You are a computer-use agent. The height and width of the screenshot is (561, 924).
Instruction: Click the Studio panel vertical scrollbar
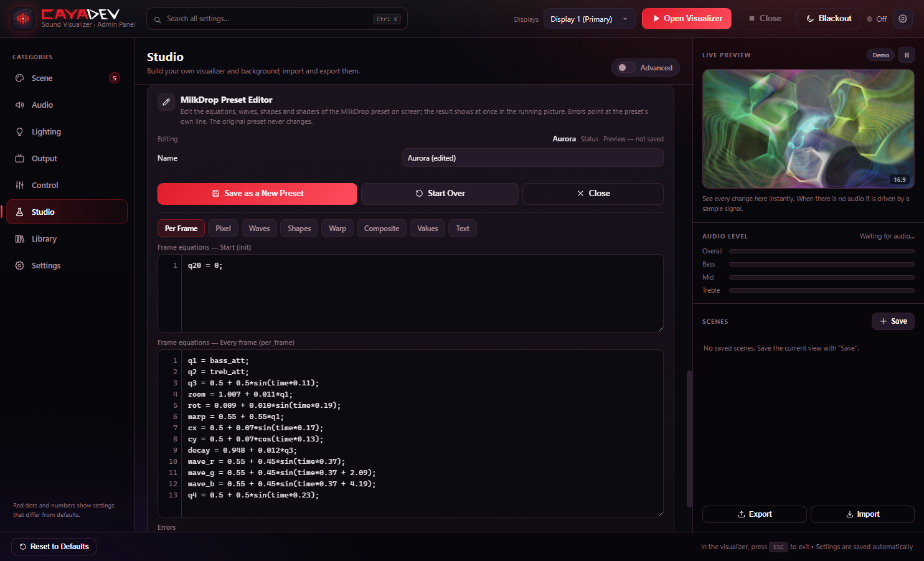[x=689, y=439]
